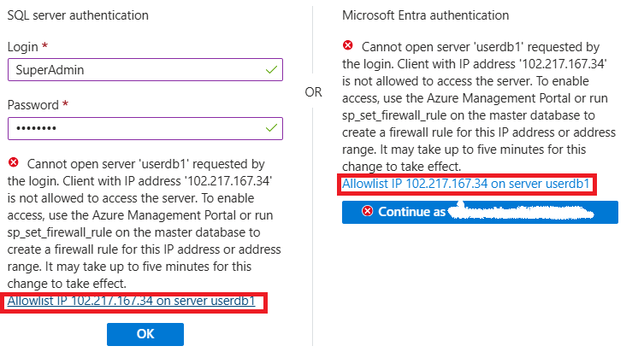Screen dimensions: 644x352
Task: Focus the masked Password field
Action: tap(145, 128)
